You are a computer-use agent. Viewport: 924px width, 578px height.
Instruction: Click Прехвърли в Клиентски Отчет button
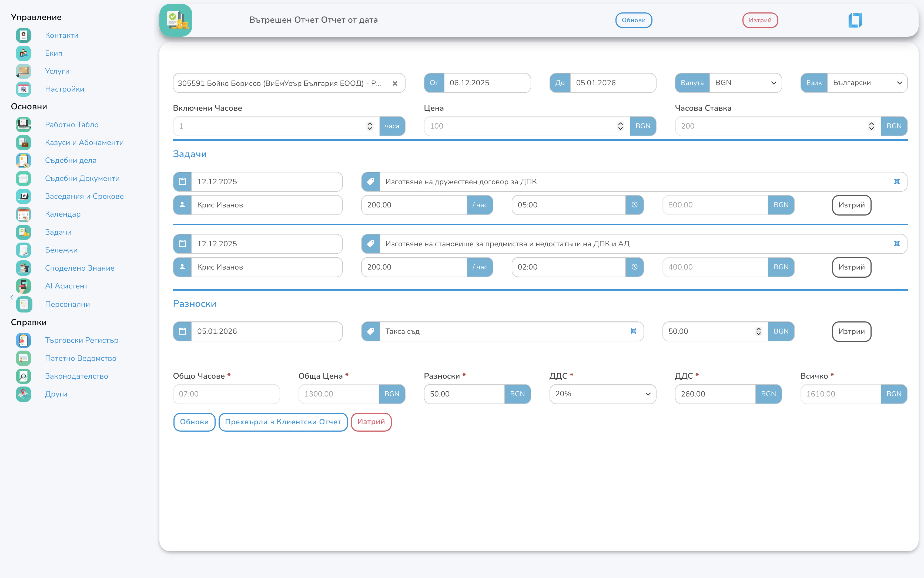tap(283, 422)
